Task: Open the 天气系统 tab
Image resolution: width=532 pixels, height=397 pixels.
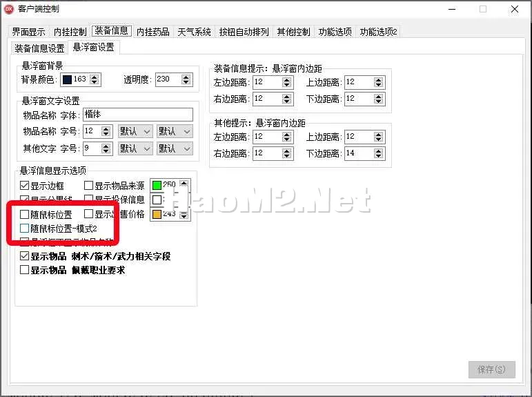Action: [x=194, y=32]
